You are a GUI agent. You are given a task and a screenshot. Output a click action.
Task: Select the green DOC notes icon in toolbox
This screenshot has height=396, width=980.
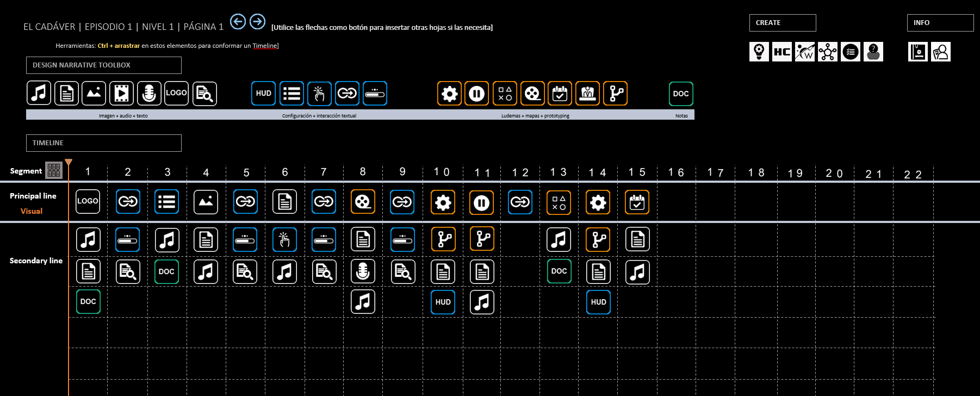(x=681, y=94)
